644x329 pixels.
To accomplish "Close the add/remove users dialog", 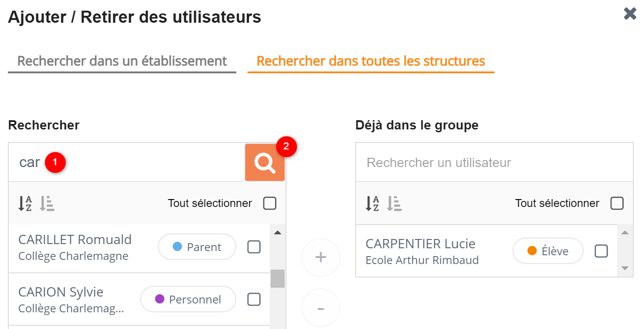I will click(x=630, y=14).
